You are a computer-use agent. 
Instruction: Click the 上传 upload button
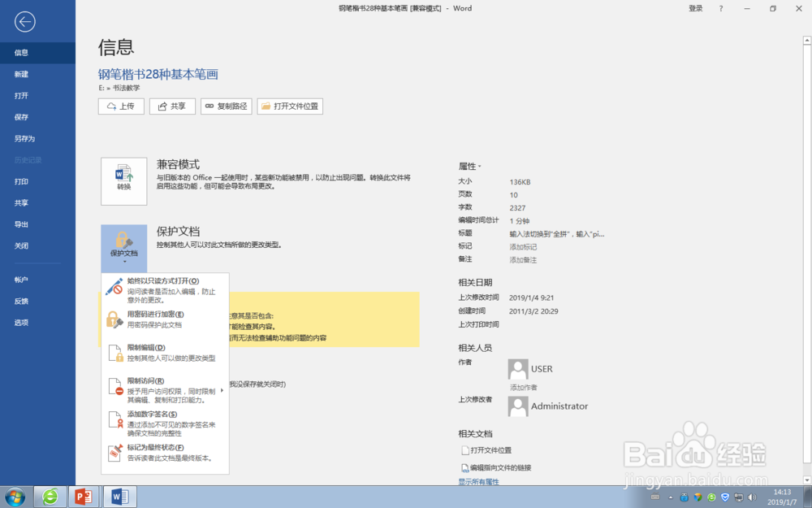coord(121,106)
